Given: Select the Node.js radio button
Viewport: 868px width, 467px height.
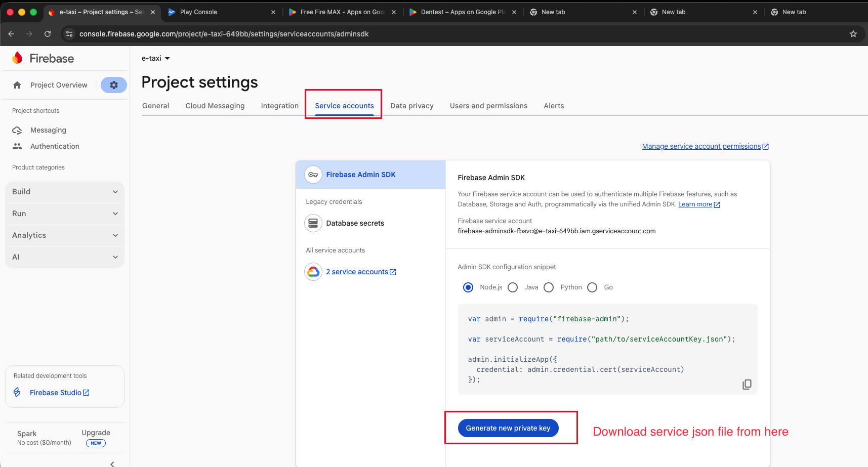Looking at the screenshot, I should (x=468, y=287).
